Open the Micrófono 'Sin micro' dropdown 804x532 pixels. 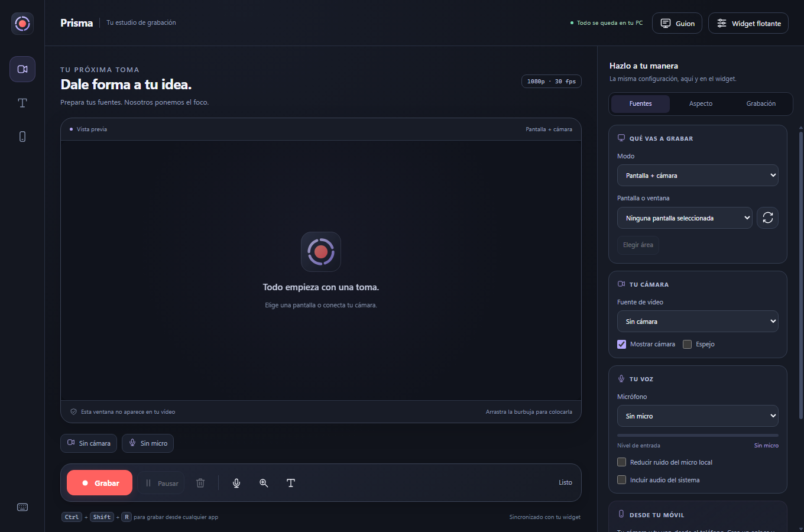click(698, 416)
